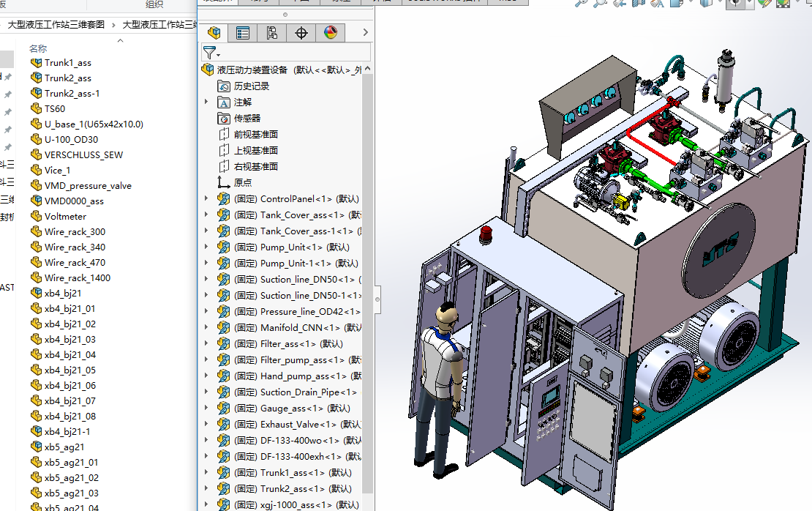Screen dimensions: 812x511
Task: Click the 传感器 sensors folder icon
Action: [x=224, y=118]
